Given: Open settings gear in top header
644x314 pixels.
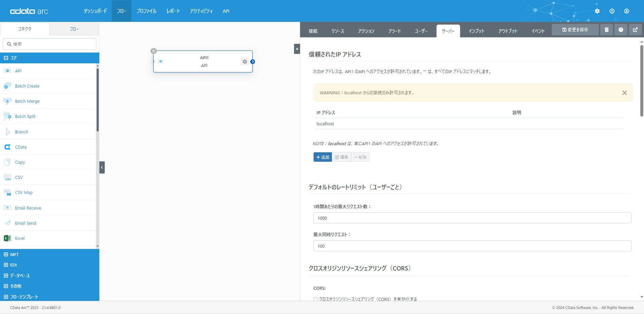Looking at the screenshot, I should (597, 11).
